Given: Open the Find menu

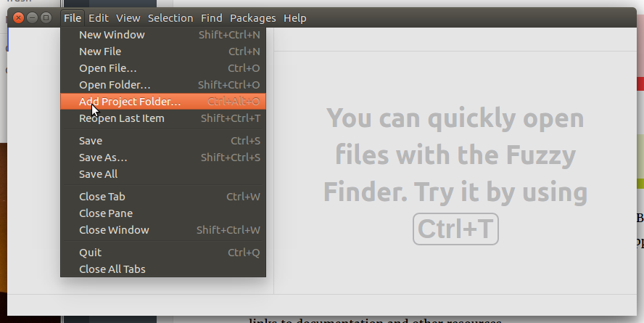Looking at the screenshot, I should [x=212, y=18].
